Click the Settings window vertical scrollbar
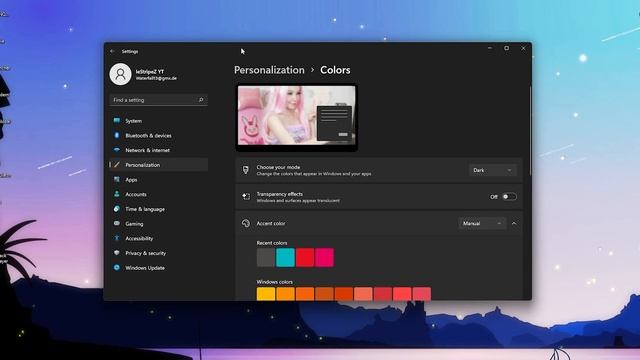Image resolution: width=640 pixels, height=360 pixels. click(530, 131)
